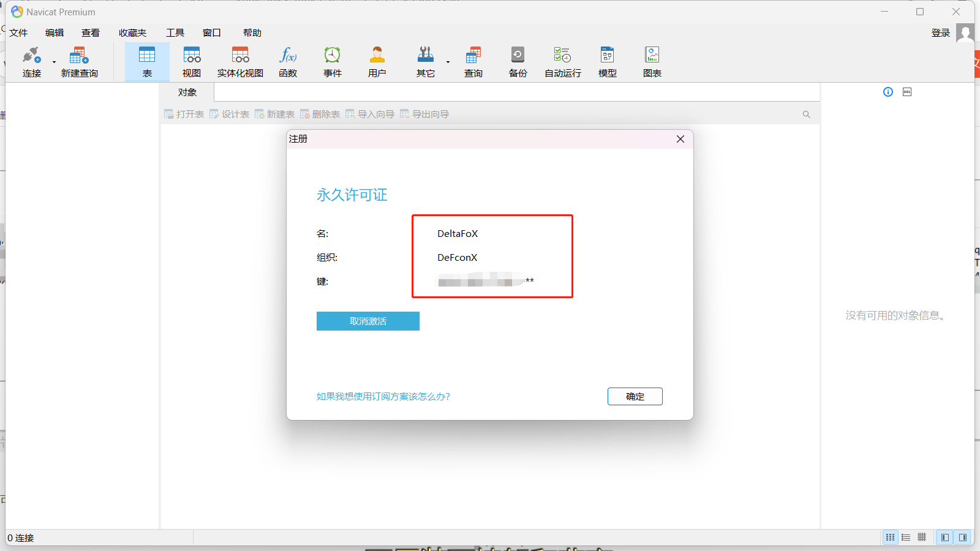Image resolution: width=980 pixels, height=551 pixels.
Task: Expand the 连接 dropdown arrow
Action: click(x=54, y=62)
